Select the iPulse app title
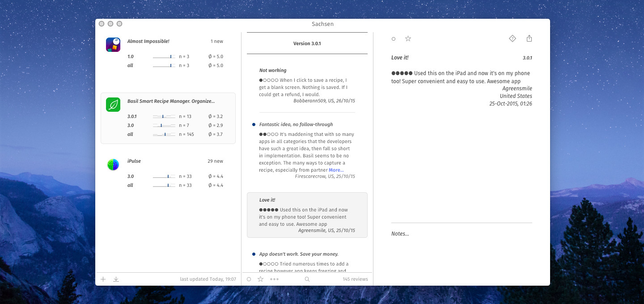 click(134, 161)
